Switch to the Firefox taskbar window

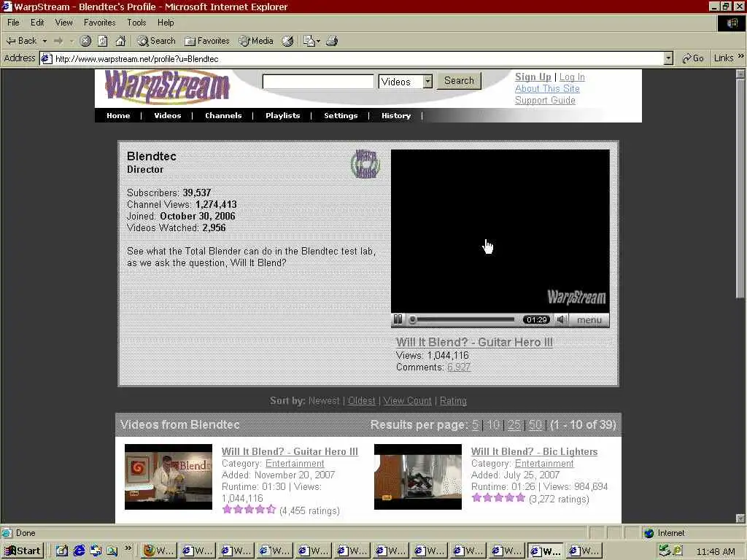point(159,551)
